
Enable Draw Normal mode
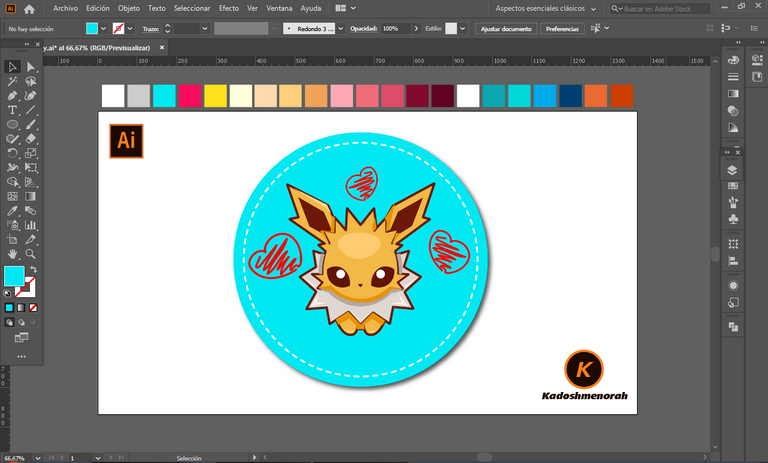(9, 322)
